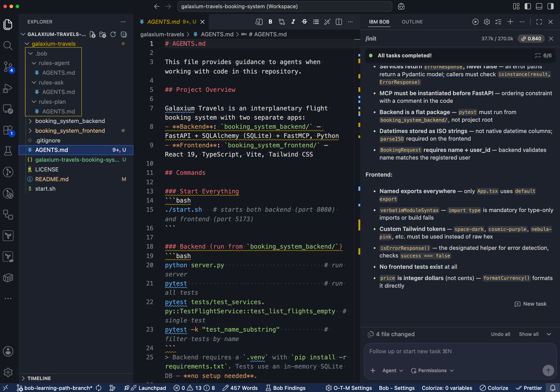Open customize layout button in title bar
This screenshot has height=392, width=560.
[516, 6]
